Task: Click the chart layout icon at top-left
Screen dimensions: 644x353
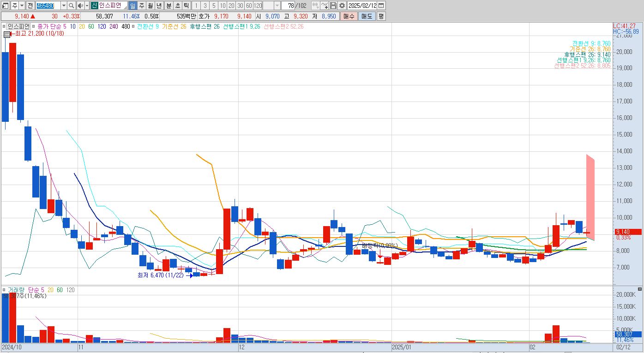Action: pos(5,6)
